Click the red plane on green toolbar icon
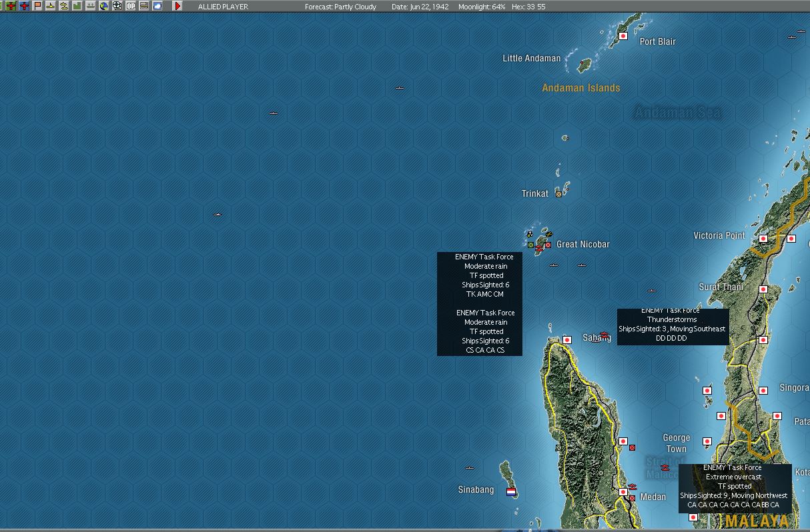 [11, 6]
